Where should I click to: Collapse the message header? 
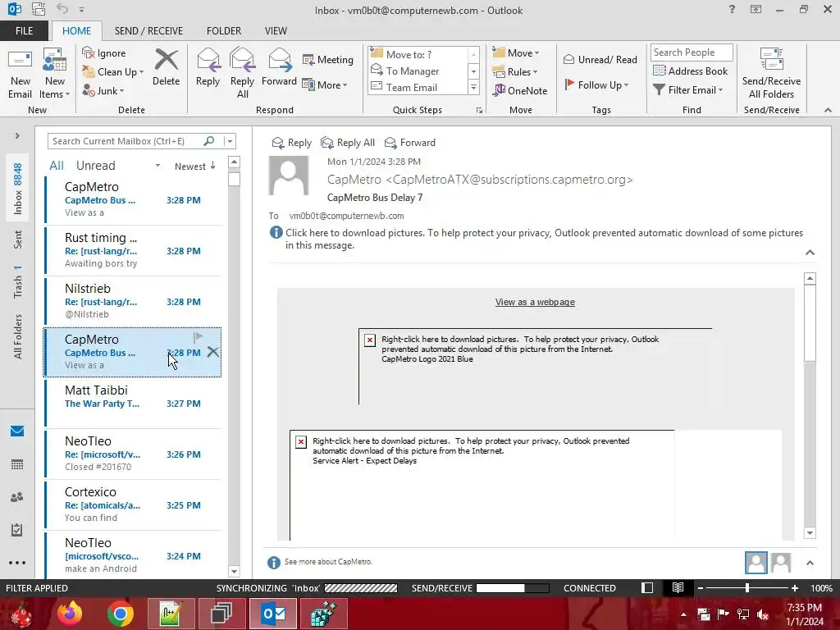tap(810, 253)
